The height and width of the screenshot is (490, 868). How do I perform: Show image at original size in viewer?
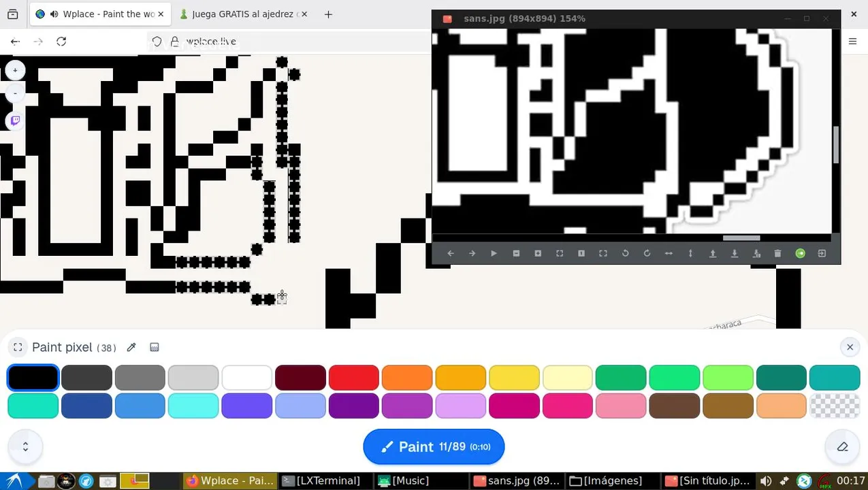[581, 253]
